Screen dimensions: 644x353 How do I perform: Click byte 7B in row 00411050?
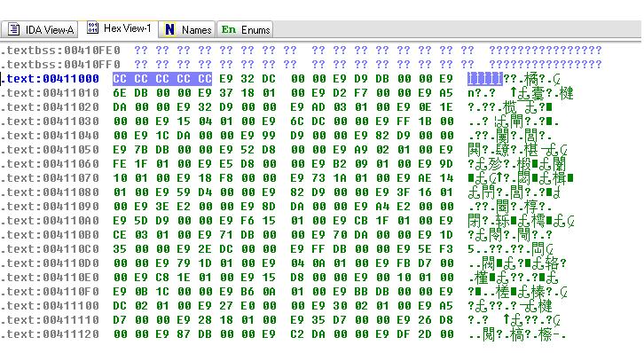141,149
